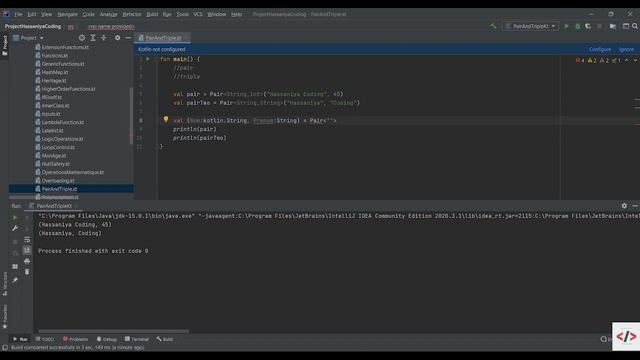This screenshot has width=640, height=360.
Task: Expand all icon in Project panel header
Action: [x=93, y=38]
